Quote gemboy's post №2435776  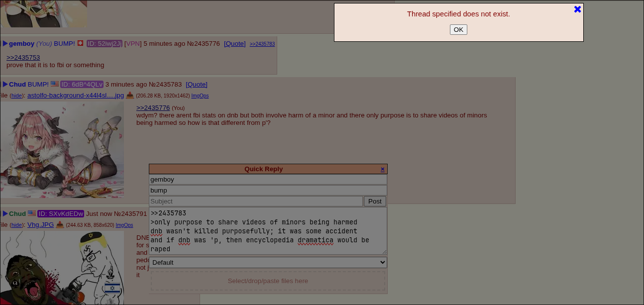click(x=235, y=43)
